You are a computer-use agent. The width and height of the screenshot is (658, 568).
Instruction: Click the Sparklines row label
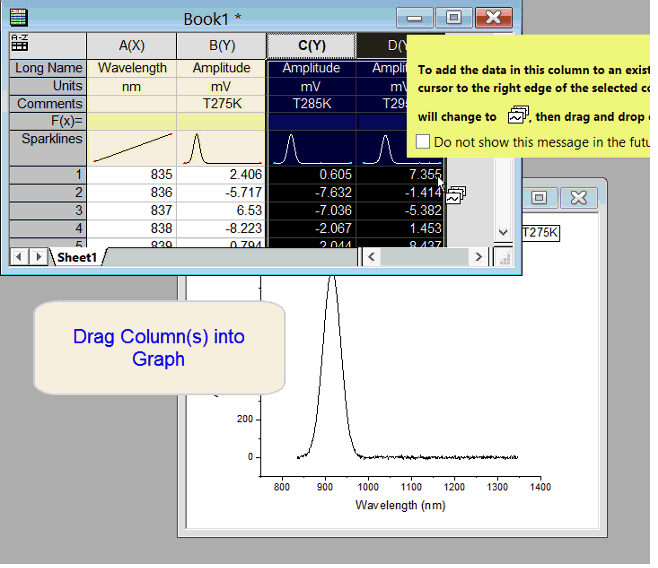pos(48,148)
